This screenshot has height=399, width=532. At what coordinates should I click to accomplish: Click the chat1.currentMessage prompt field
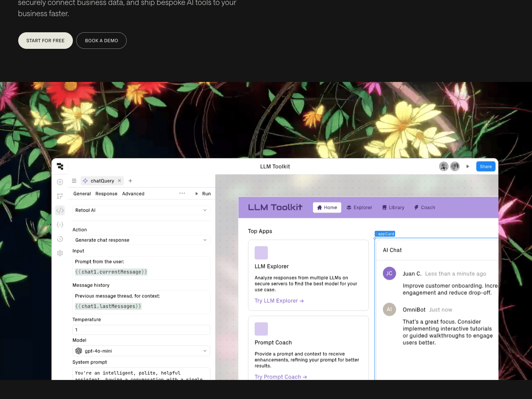pyautogui.click(x=111, y=272)
